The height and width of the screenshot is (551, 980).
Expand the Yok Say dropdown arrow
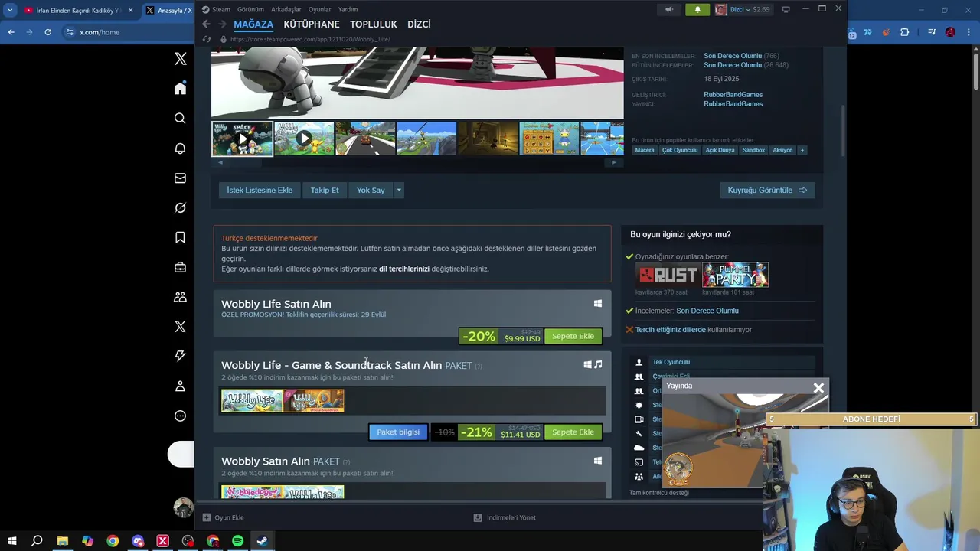(x=398, y=190)
